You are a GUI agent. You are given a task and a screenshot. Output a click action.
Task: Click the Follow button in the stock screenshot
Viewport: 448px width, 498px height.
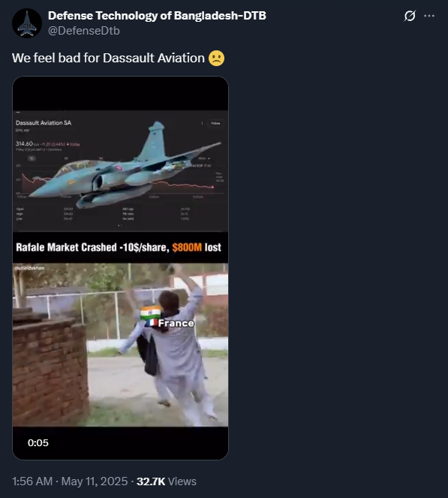(x=215, y=123)
